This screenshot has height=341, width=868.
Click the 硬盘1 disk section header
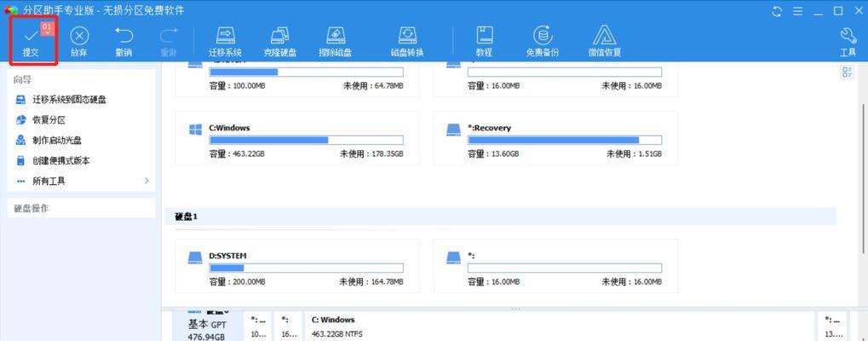(500, 217)
